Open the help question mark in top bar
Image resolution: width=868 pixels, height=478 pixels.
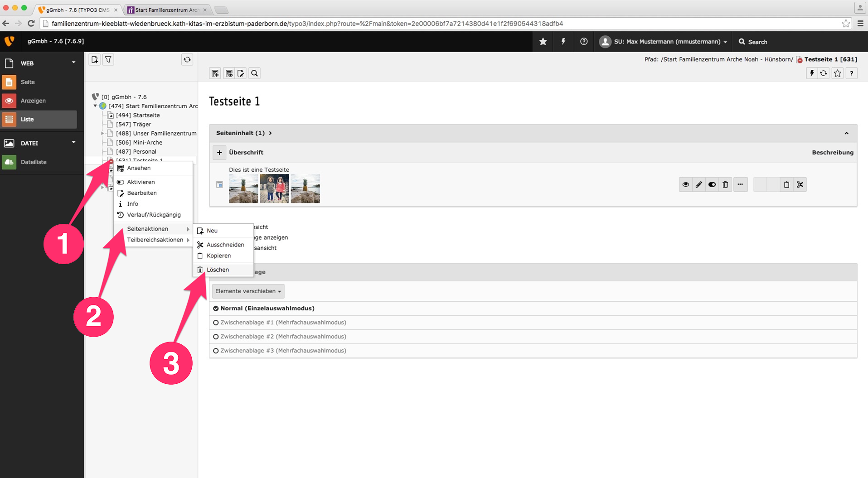pyautogui.click(x=584, y=42)
